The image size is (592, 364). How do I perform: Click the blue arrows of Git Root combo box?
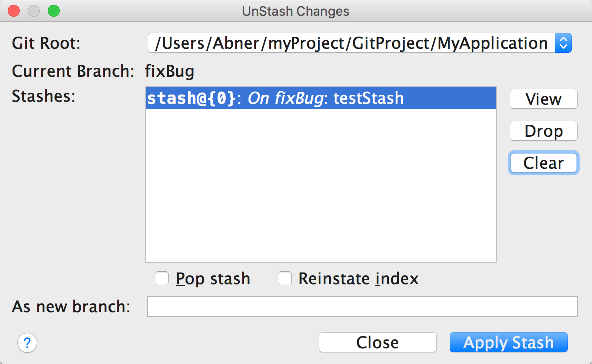coord(563,43)
